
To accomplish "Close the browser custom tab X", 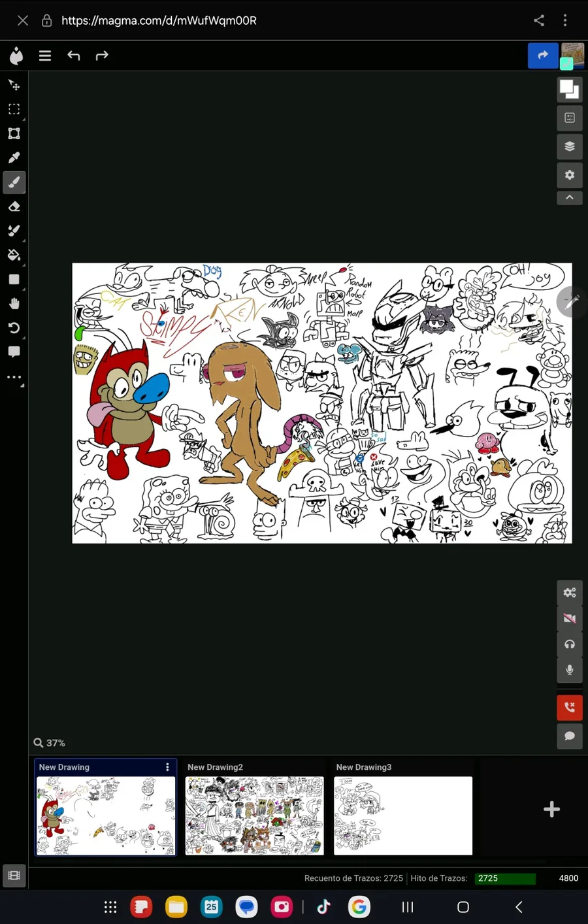I will tap(23, 20).
